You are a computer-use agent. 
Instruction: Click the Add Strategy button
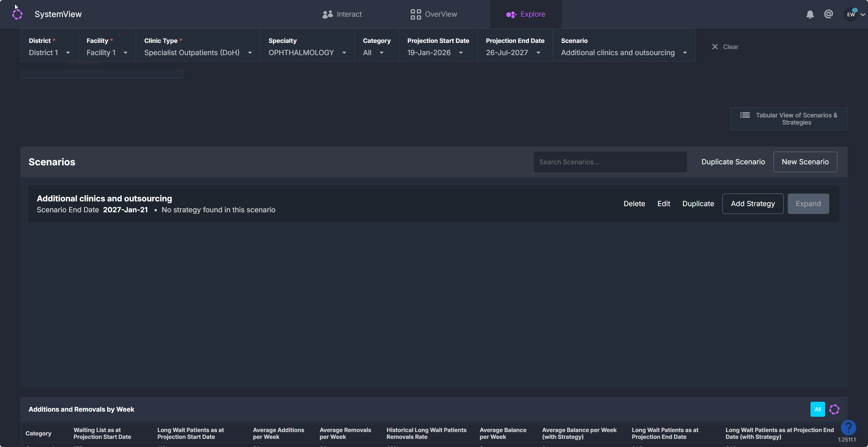tap(753, 204)
